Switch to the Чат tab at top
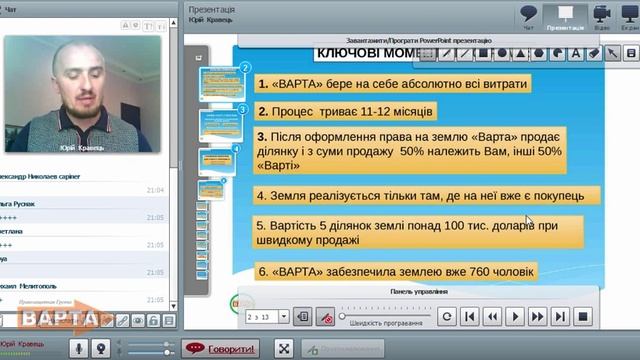Viewport: 640px width, 360px height. click(x=529, y=18)
